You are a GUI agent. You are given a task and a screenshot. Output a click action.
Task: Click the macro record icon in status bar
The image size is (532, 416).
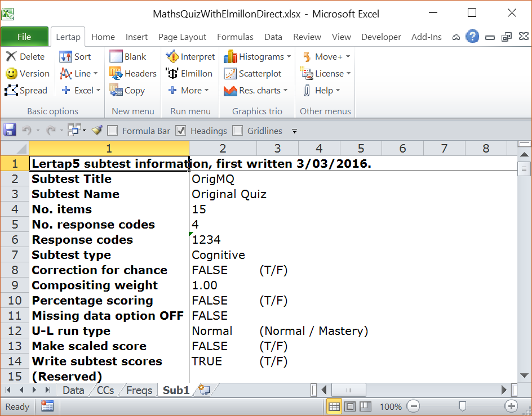pyautogui.click(x=47, y=406)
